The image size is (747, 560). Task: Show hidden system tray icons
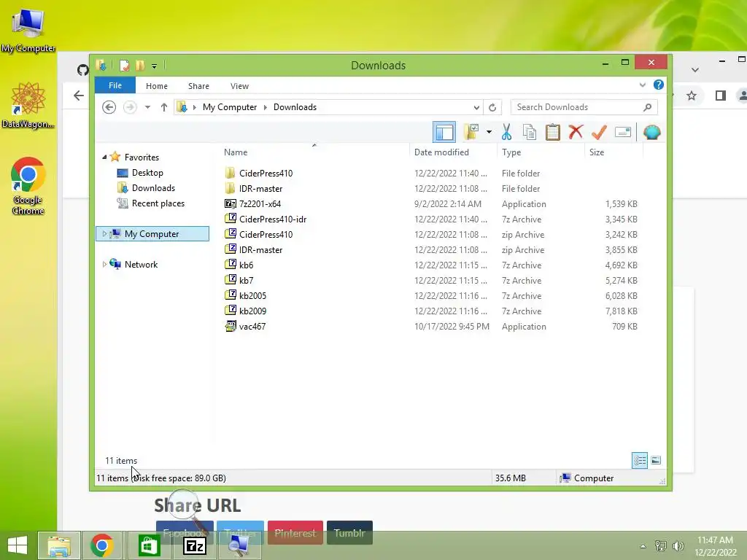tap(643, 546)
